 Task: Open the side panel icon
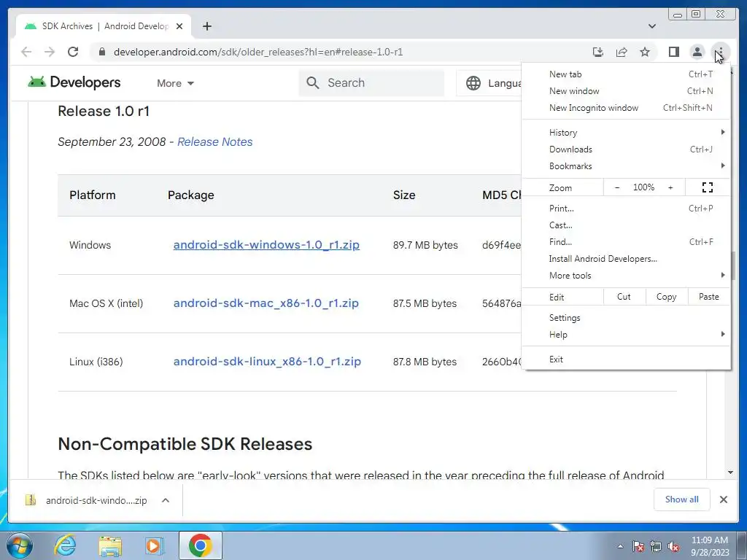pos(673,52)
